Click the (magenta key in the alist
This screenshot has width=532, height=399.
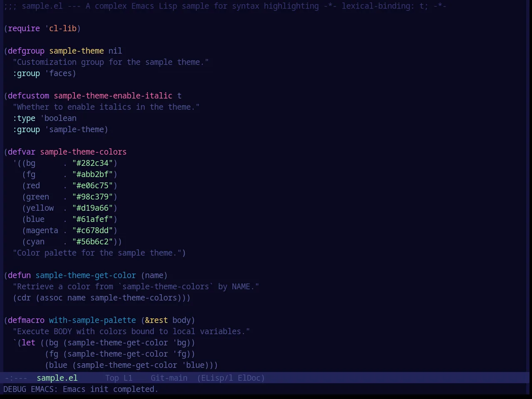point(40,230)
